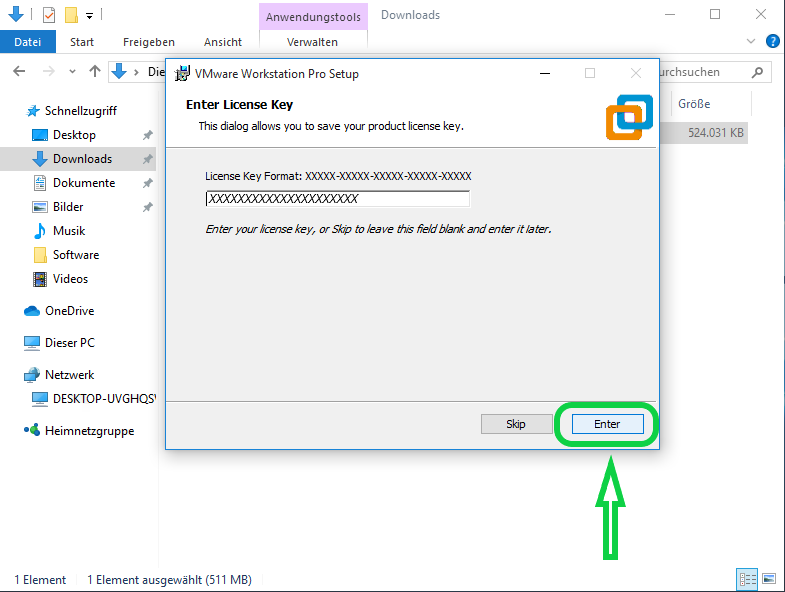Click the blue download arrow in address bar
Viewport: 785px width, 592px height.
[119, 72]
